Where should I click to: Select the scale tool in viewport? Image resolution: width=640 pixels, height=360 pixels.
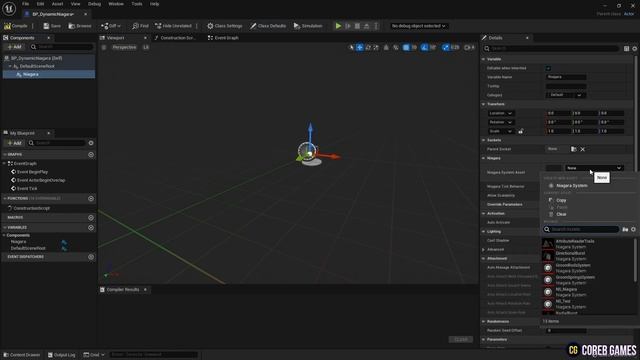(x=376, y=47)
